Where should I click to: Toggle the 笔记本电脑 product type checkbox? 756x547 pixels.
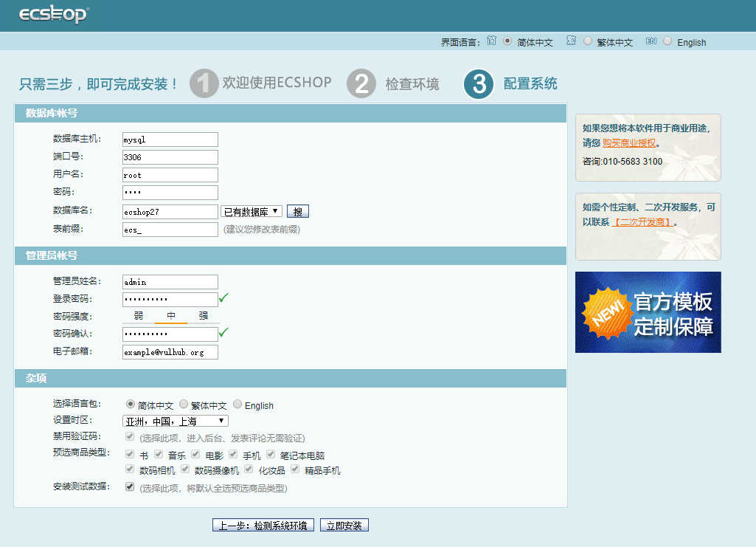271,454
